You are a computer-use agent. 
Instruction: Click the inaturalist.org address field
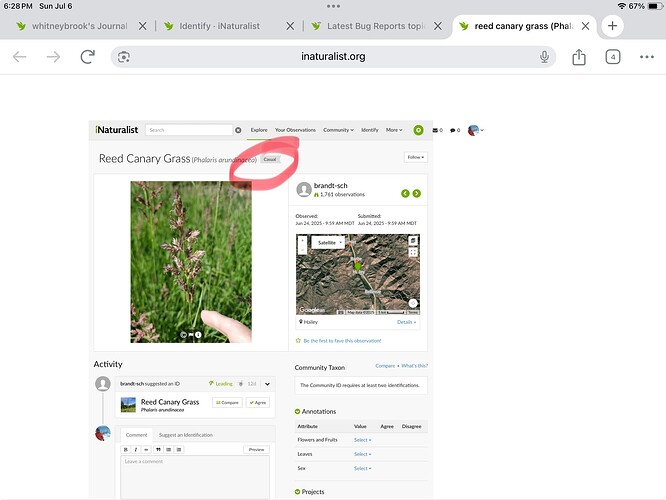click(333, 56)
